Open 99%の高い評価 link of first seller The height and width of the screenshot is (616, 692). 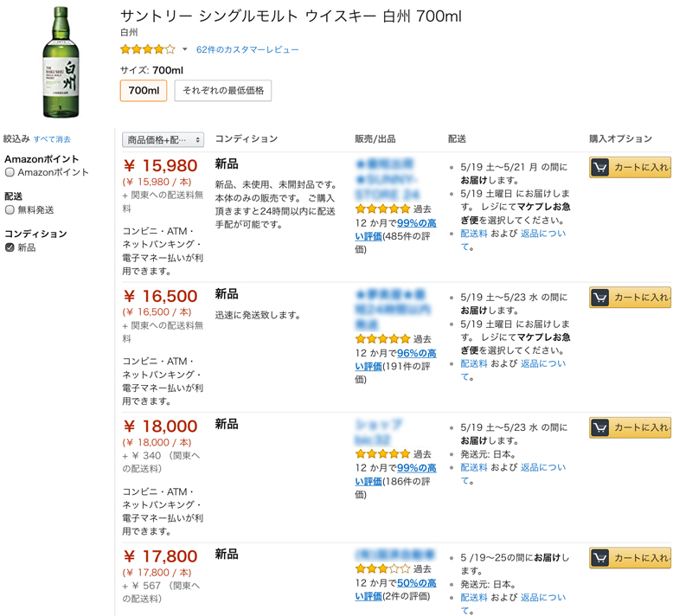pos(416,223)
